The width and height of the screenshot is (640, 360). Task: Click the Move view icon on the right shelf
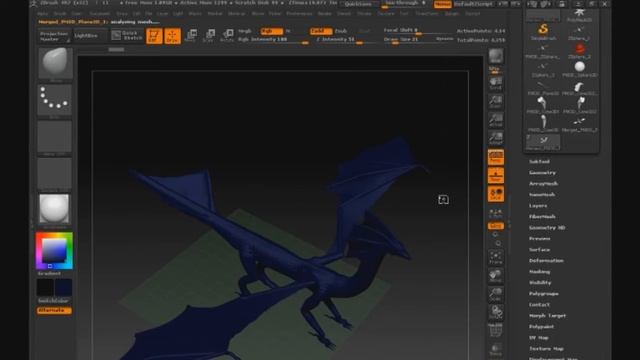pyautogui.click(x=496, y=276)
